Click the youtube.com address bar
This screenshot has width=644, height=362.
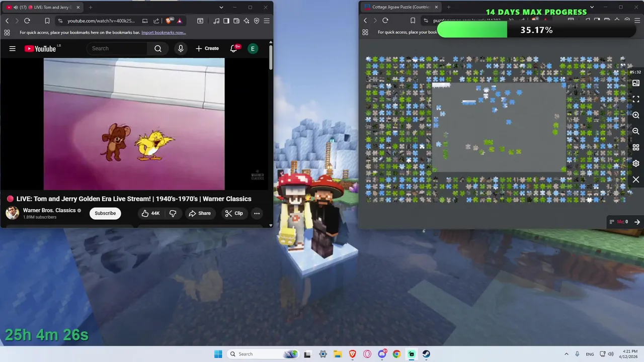pos(101,21)
